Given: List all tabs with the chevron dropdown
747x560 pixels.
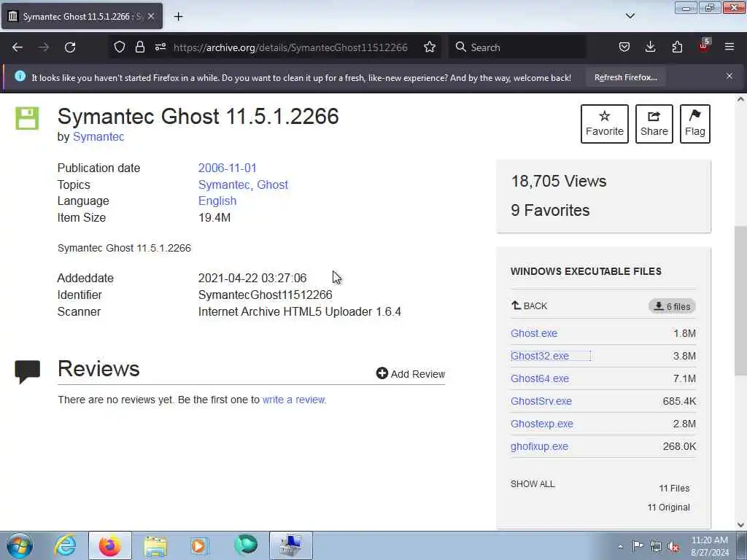Looking at the screenshot, I should click(x=630, y=16).
